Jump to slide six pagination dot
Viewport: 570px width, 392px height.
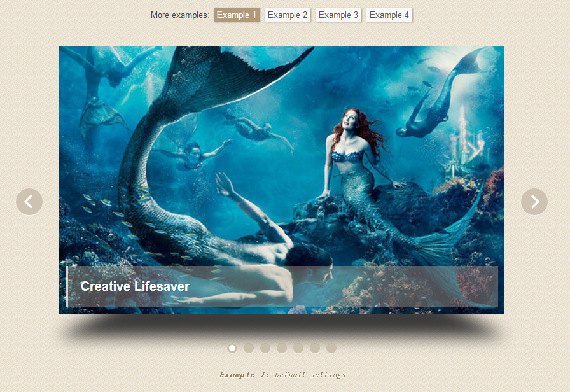pyautogui.click(x=315, y=348)
